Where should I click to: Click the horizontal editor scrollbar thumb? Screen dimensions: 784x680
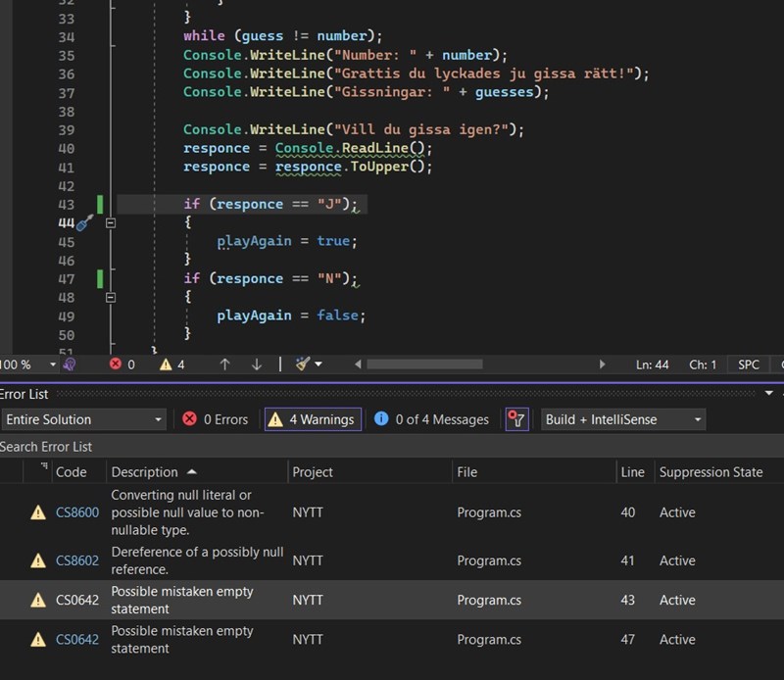pyautogui.click(x=423, y=364)
